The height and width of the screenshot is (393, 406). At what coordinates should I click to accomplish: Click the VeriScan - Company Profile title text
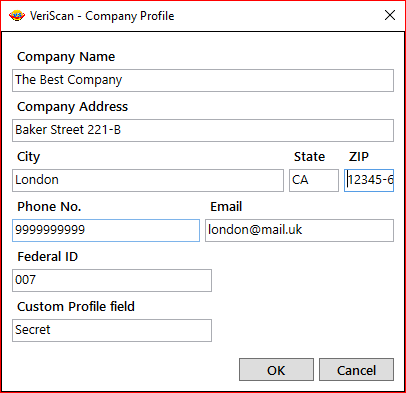[102, 16]
